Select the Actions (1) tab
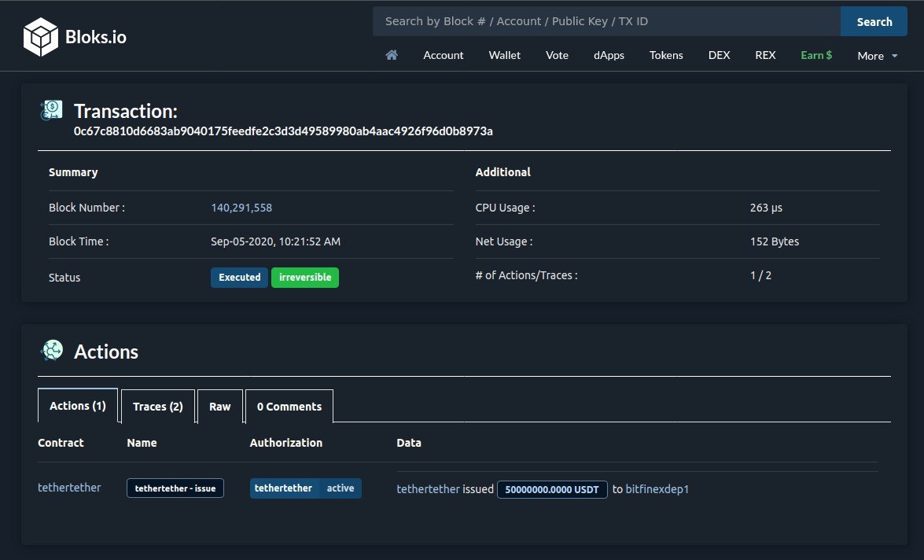 click(x=78, y=406)
